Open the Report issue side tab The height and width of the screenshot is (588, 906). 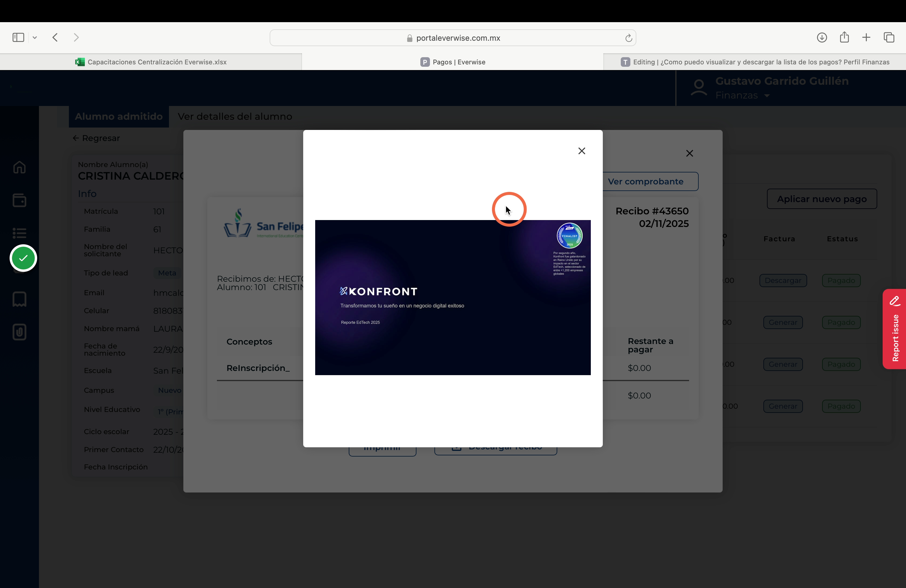895,329
